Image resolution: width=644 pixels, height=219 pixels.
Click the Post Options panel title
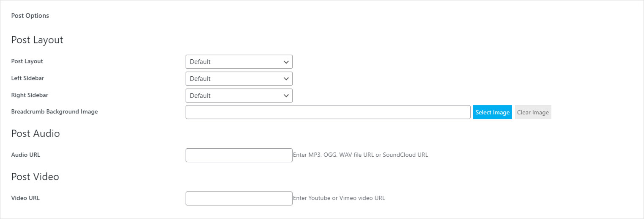30,16
